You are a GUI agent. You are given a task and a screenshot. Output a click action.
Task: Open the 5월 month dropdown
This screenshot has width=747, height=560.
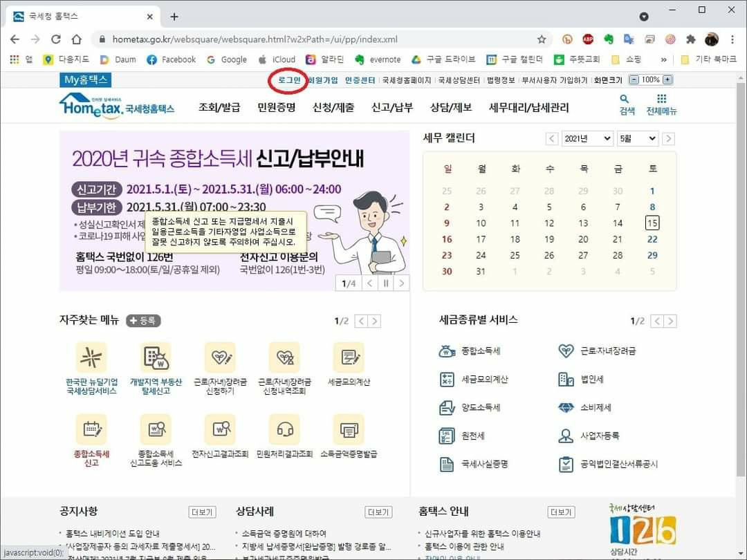[637, 138]
